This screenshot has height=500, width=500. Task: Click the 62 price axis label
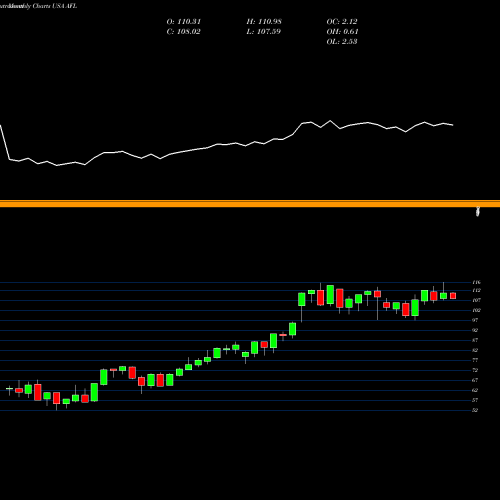click(475, 390)
